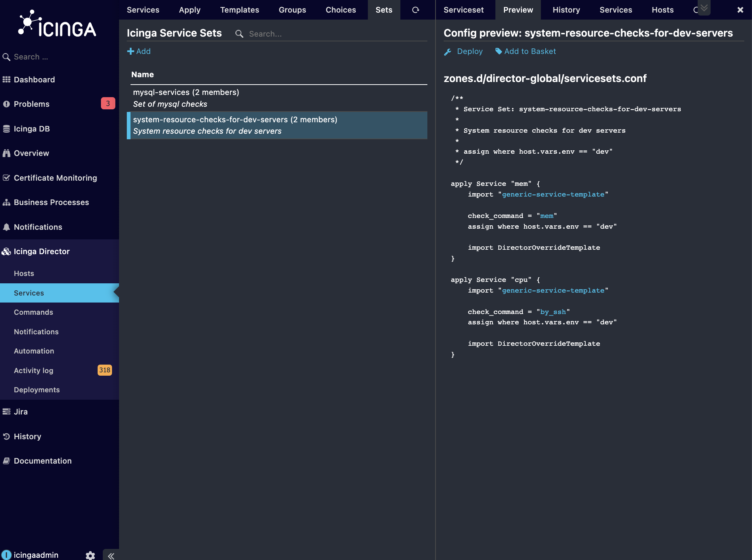Switch to the Apply tab

click(x=190, y=10)
